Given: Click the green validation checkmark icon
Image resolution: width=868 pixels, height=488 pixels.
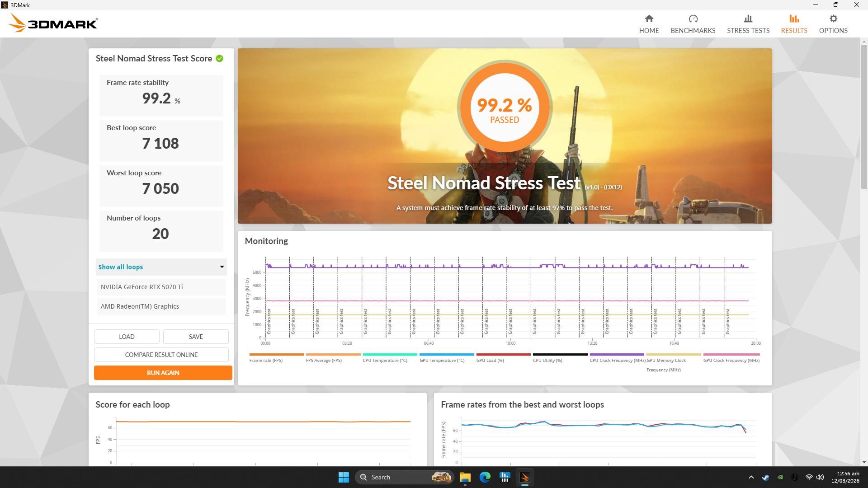Looking at the screenshot, I should (220, 58).
